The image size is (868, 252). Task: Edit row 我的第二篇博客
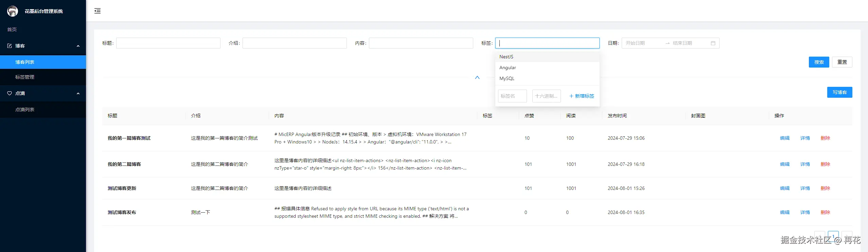click(784, 164)
